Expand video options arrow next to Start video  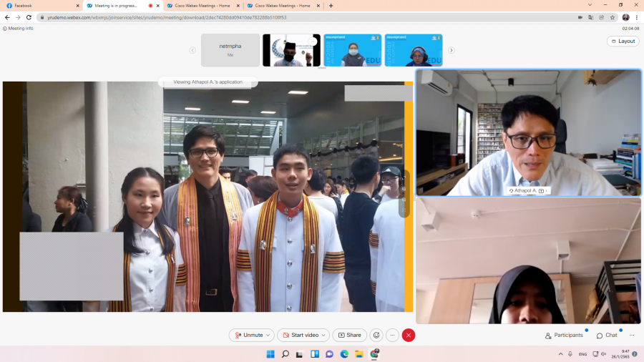point(323,335)
